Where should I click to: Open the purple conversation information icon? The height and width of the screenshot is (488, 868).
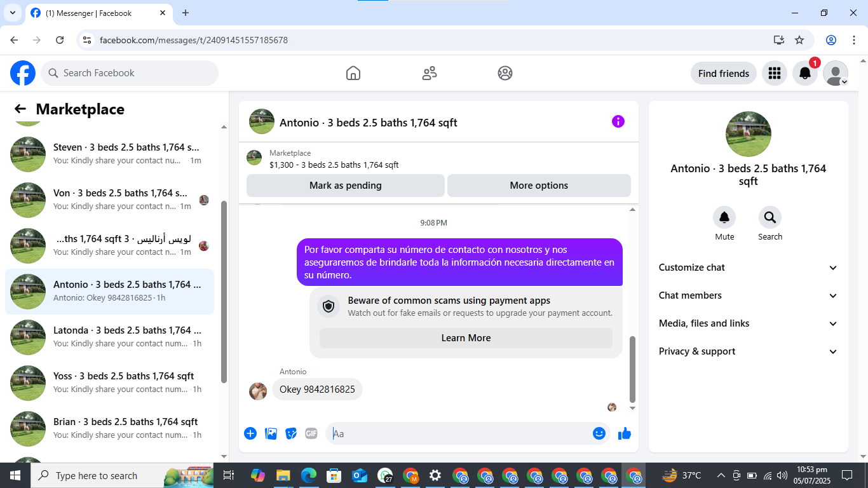(x=618, y=121)
